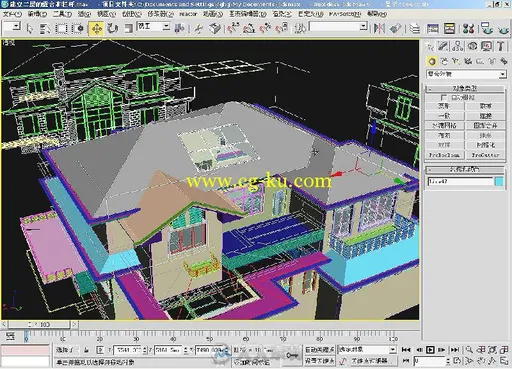Select the Systems category icon
This screenshot has width=512, height=369.
pyautogui.click(x=503, y=61)
